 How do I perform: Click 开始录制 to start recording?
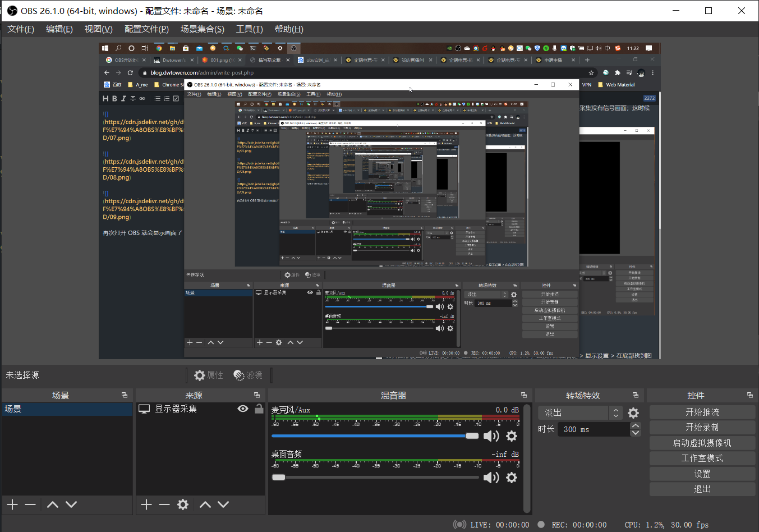pos(702,427)
